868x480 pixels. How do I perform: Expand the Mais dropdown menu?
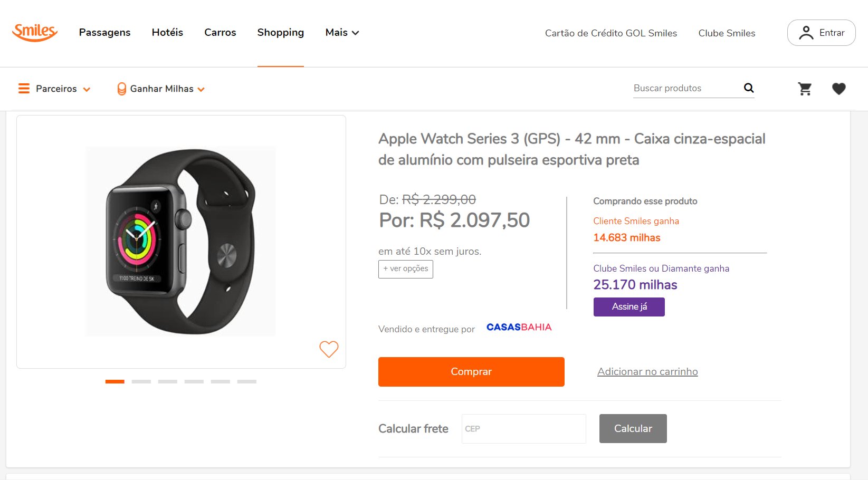[x=342, y=33]
